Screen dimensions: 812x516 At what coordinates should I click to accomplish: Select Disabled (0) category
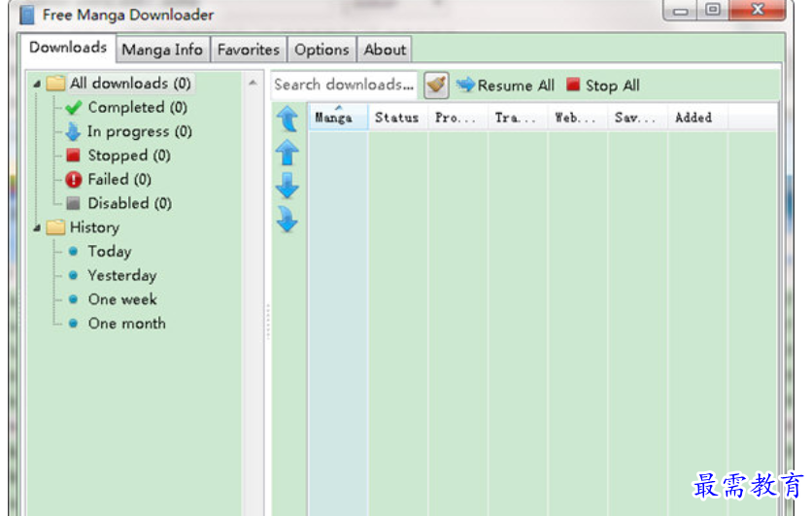pyautogui.click(x=129, y=203)
